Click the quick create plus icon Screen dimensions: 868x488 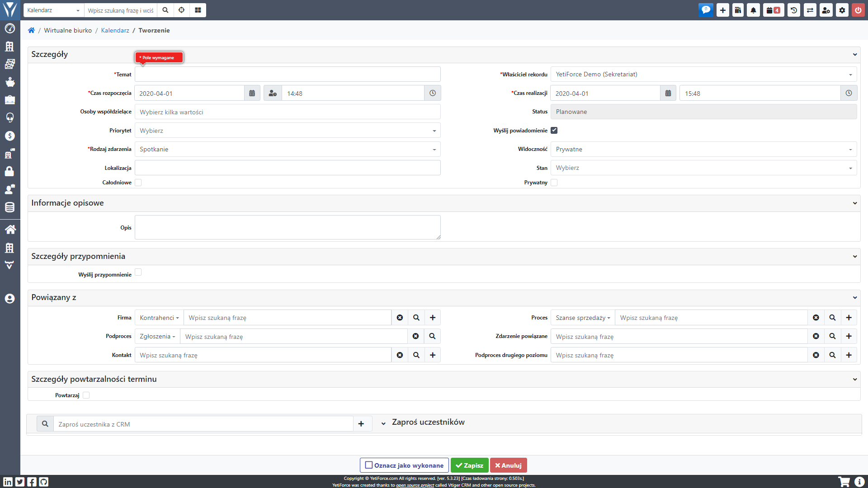click(722, 10)
